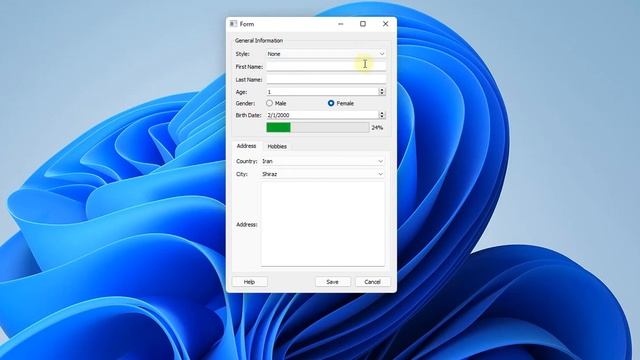The image size is (640, 360).
Task: Click the Form window title icon
Action: pos(233,24)
